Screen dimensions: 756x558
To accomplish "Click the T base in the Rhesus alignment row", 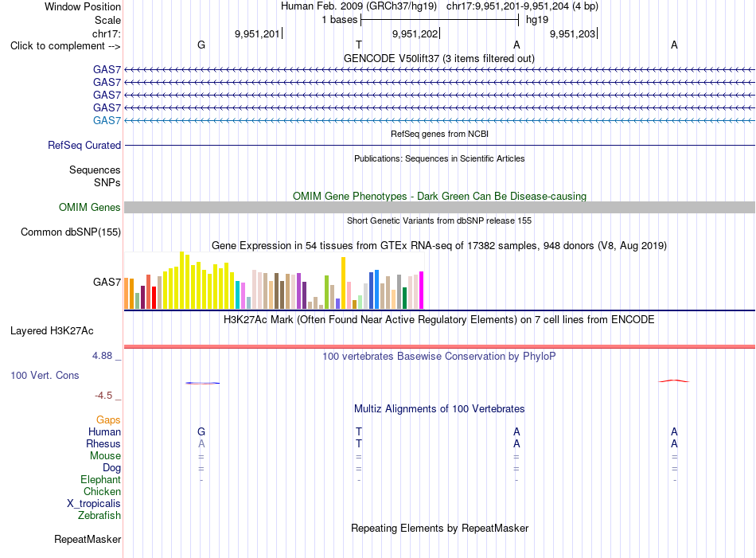I will (x=359, y=443).
